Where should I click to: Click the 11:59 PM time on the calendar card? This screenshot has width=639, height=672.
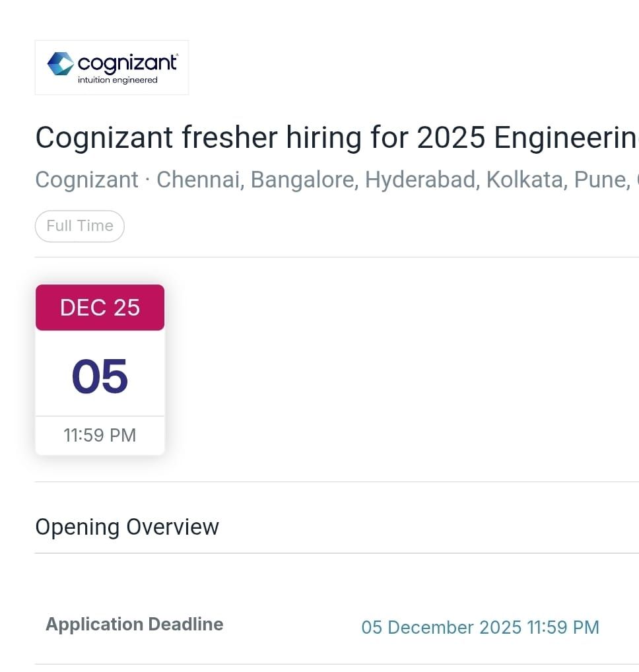[100, 436]
